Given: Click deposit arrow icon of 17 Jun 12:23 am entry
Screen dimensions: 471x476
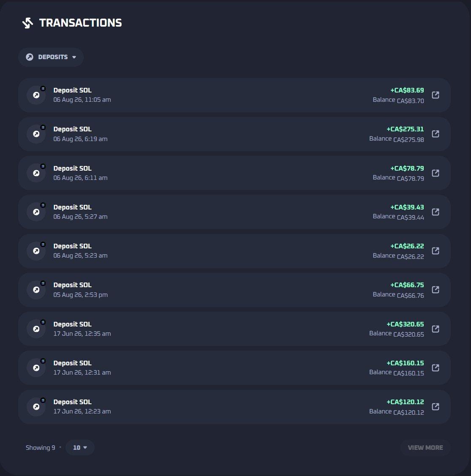Looking at the screenshot, I should click(x=36, y=406).
